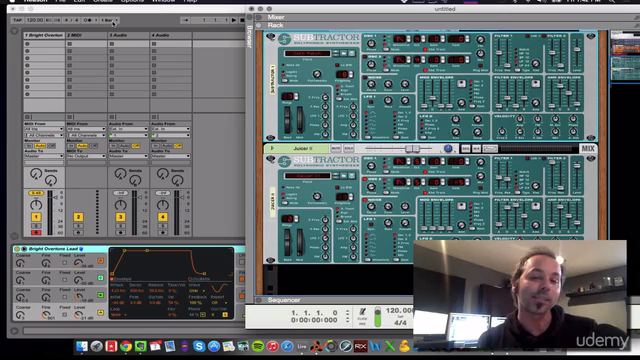
Task: Click the Click metronome icon in Reason transport
Action: click(x=362, y=313)
